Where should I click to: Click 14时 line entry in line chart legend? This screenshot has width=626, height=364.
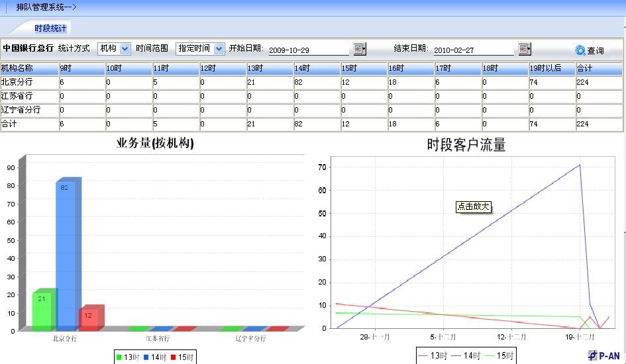[466, 355]
